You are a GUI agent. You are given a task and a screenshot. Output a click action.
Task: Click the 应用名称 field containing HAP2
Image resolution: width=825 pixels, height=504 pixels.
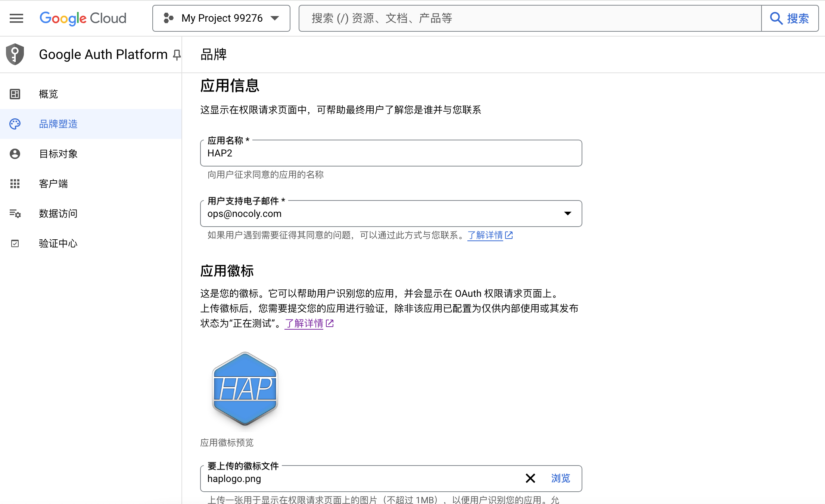(391, 153)
